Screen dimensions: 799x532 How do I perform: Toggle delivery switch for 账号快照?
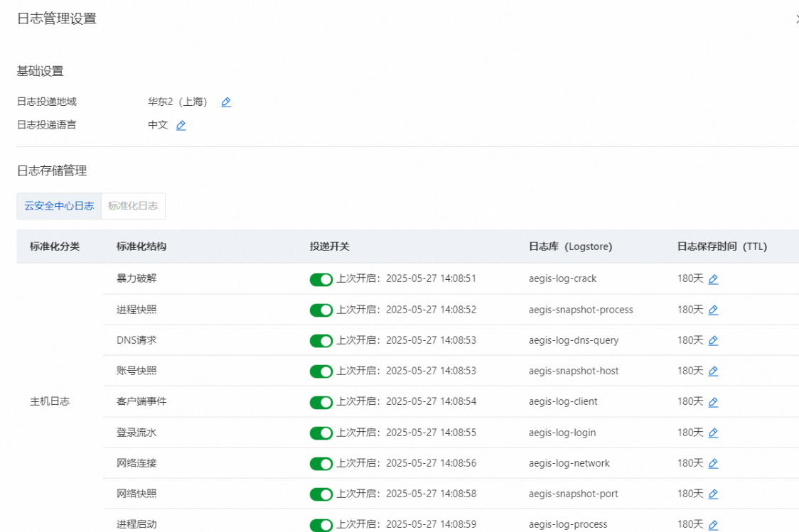pyautogui.click(x=321, y=371)
